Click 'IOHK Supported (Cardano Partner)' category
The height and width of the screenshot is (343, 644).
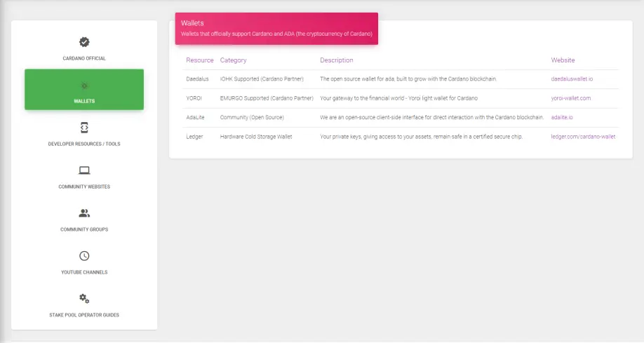262,79
